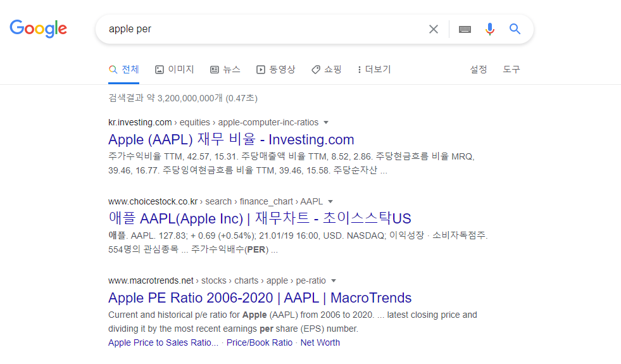The width and height of the screenshot is (621, 364).
Task: Switch to the 동영상 (Videos) tab
Action: tap(275, 70)
